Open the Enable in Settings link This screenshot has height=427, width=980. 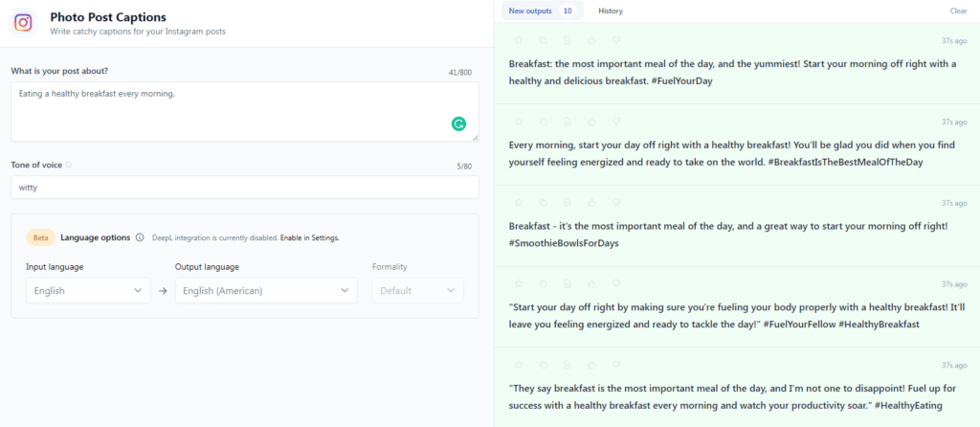pyautogui.click(x=309, y=238)
